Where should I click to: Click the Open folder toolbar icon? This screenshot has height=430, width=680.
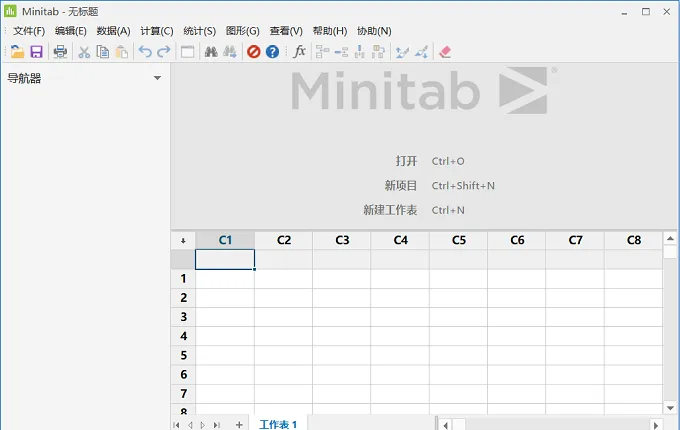[17, 52]
